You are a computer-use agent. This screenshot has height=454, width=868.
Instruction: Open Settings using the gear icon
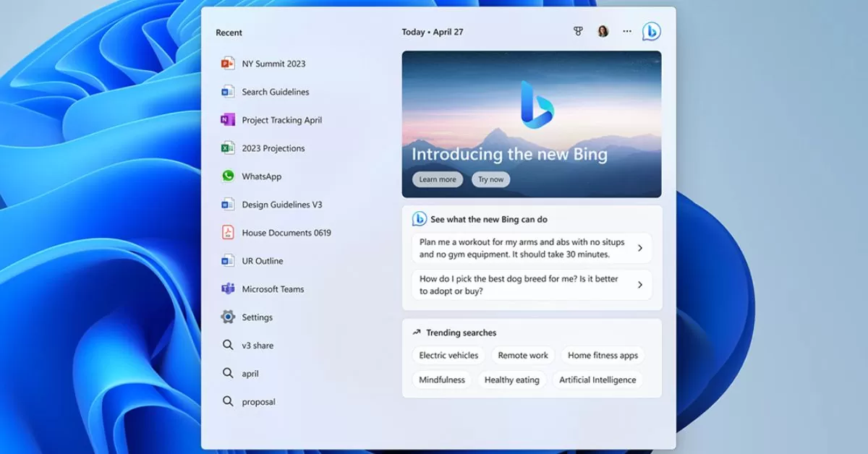coord(228,317)
